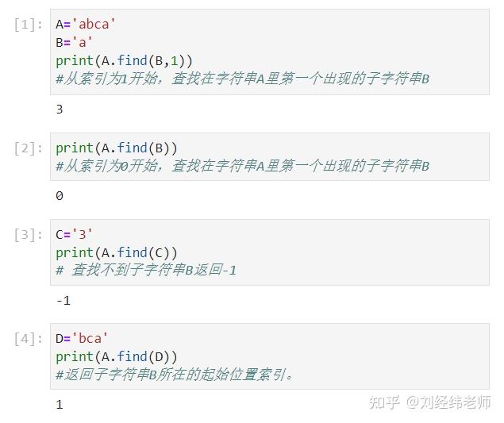Image resolution: width=504 pixels, height=423 pixels.
Task: Select the cell prompt labeled [1]:
Action: (x=29, y=25)
